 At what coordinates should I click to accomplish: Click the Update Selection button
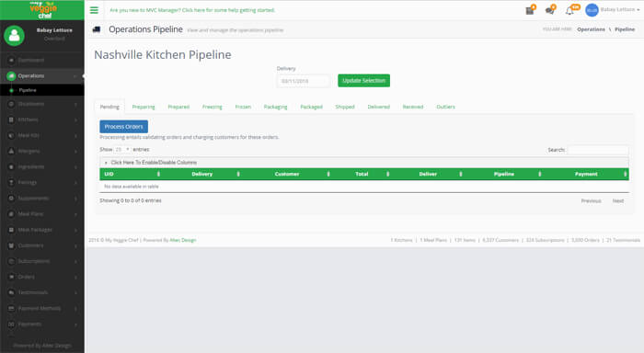tap(364, 81)
